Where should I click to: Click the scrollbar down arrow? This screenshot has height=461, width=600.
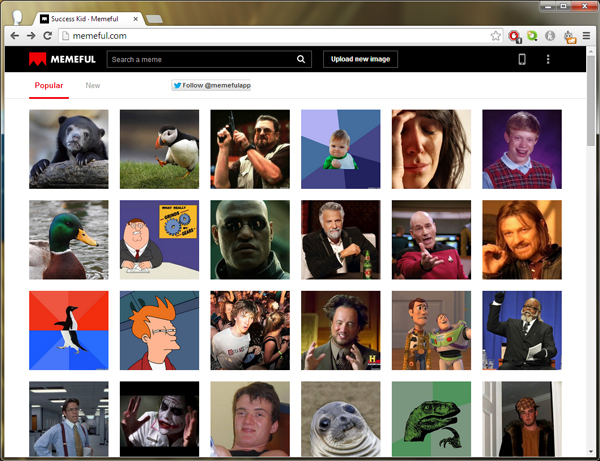[x=591, y=452]
